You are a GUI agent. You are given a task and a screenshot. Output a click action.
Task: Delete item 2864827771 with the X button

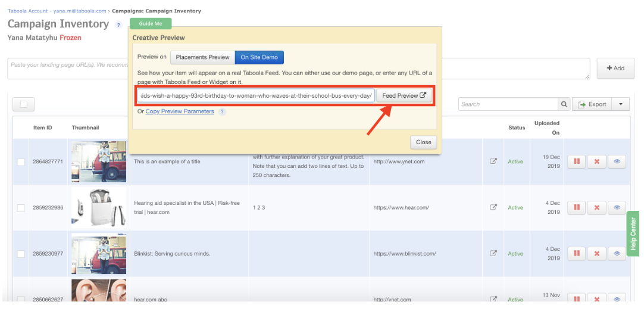[x=597, y=161]
